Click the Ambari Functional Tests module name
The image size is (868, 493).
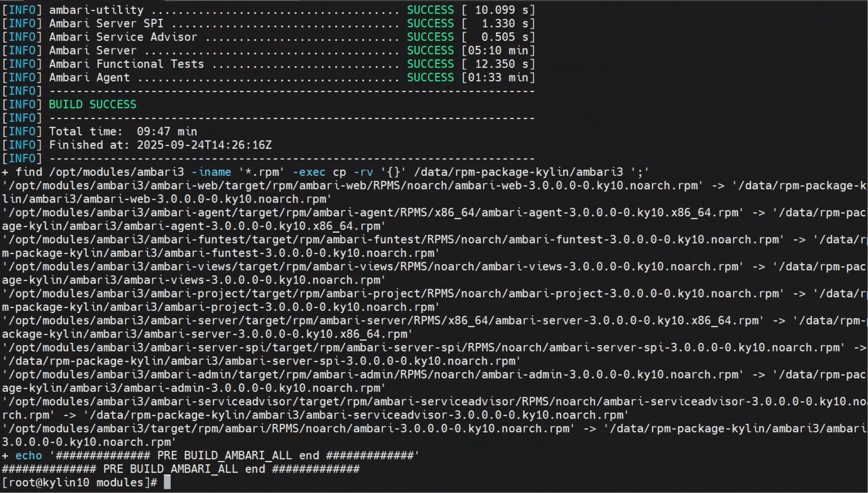[x=126, y=64]
